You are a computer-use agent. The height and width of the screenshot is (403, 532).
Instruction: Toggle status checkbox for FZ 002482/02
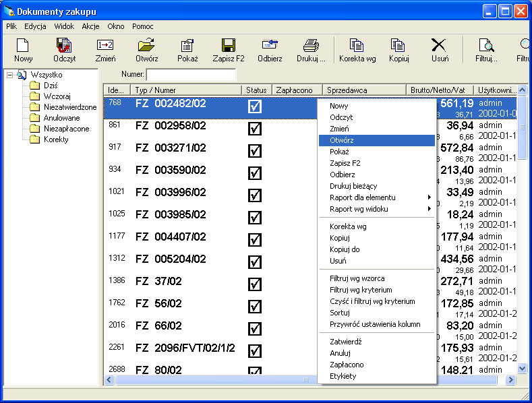(x=254, y=106)
